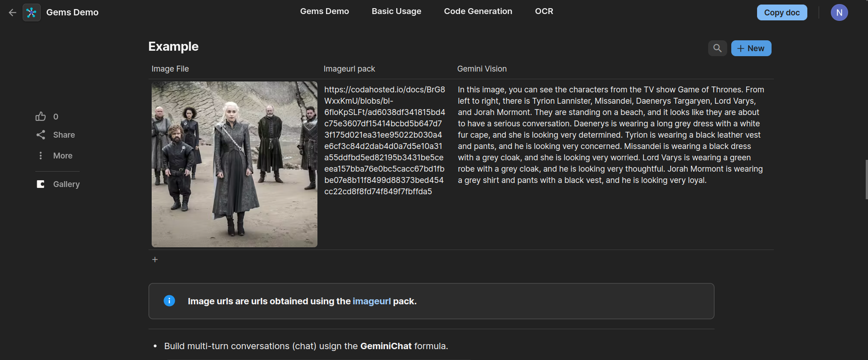Screen dimensions: 868x360
Task: Click the like count 0
Action: click(x=56, y=117)
